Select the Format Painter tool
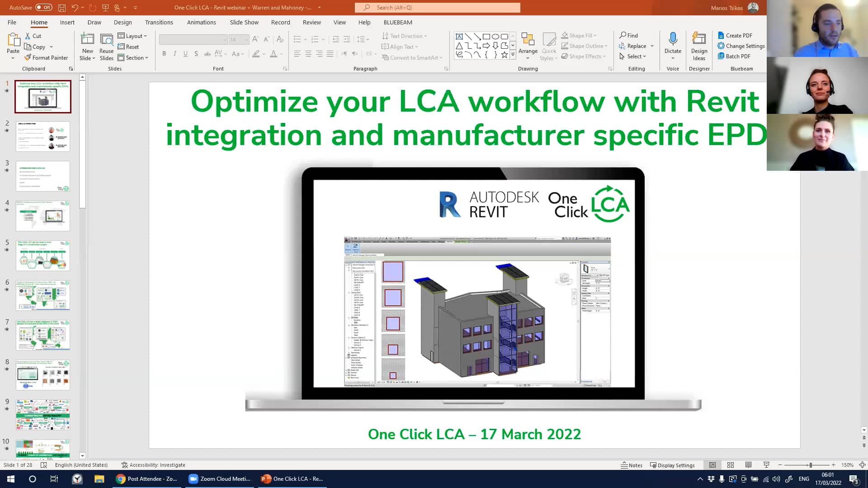This screenshot has height=488, width=868. 47,57
